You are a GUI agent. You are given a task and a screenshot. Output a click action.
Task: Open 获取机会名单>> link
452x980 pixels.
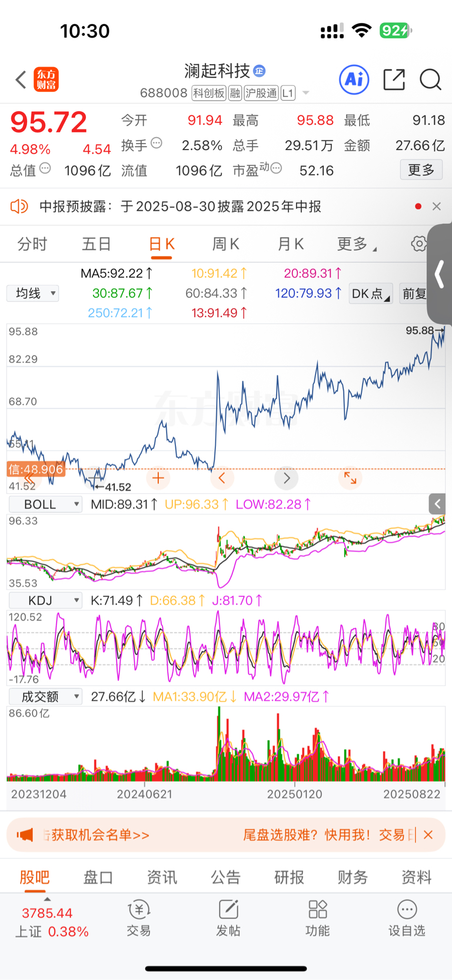pyautogui.click(x=100, y=835)
